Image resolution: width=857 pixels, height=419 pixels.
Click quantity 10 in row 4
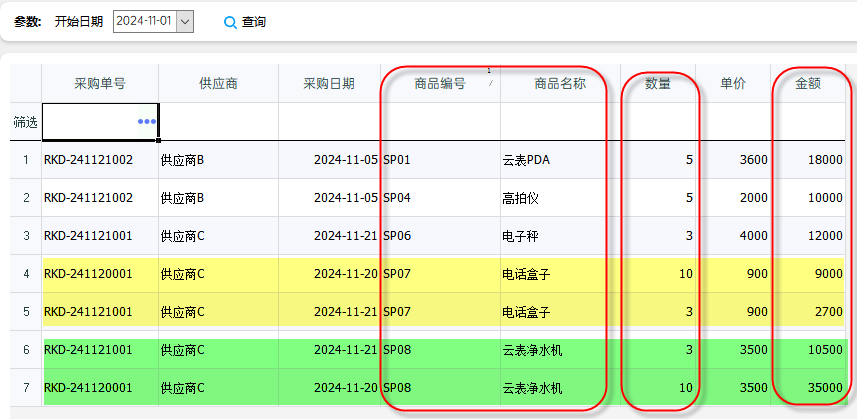pos(686,274)
